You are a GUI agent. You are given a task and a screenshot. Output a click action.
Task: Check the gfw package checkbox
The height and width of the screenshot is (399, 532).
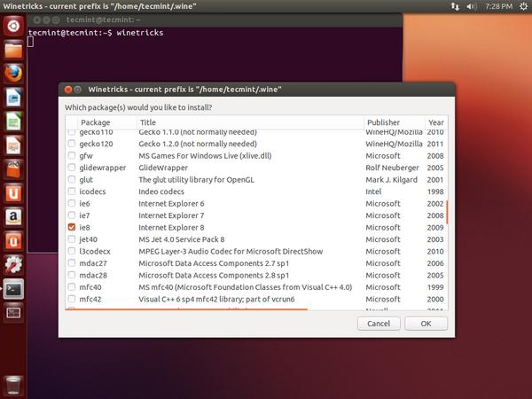pyautogui.click(x=72, y=155)
